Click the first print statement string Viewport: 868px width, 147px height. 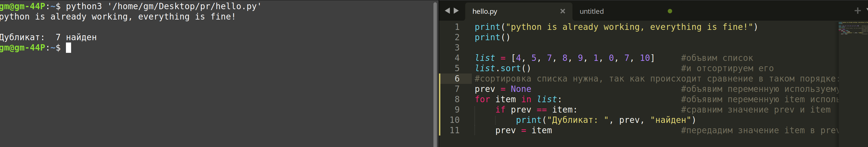tap(629, 27)
